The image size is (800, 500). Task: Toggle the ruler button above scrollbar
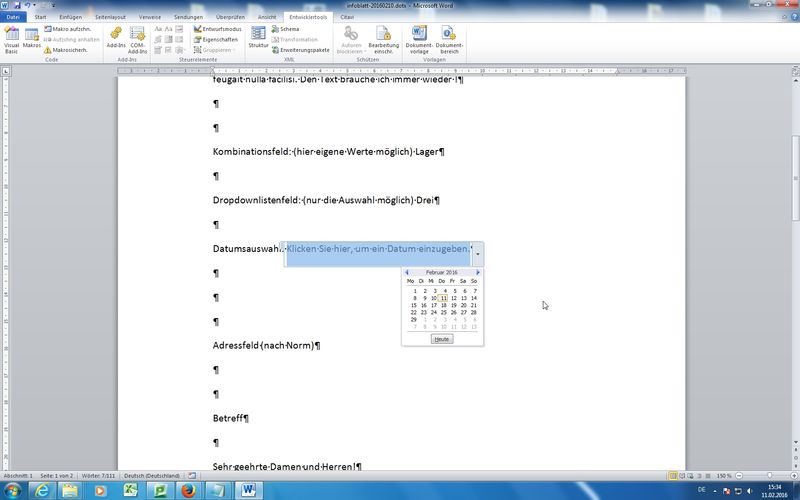(x=795, y=71)
